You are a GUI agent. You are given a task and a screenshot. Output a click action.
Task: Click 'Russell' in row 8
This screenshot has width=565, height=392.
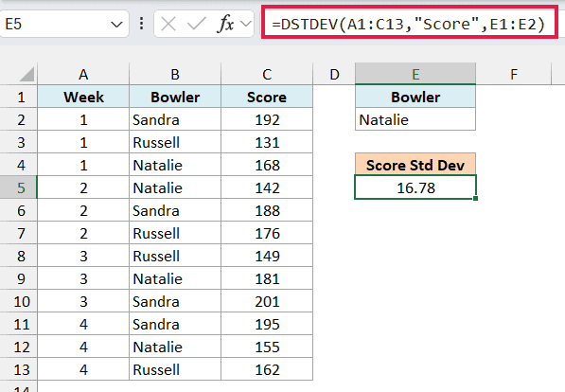point(175,256)
